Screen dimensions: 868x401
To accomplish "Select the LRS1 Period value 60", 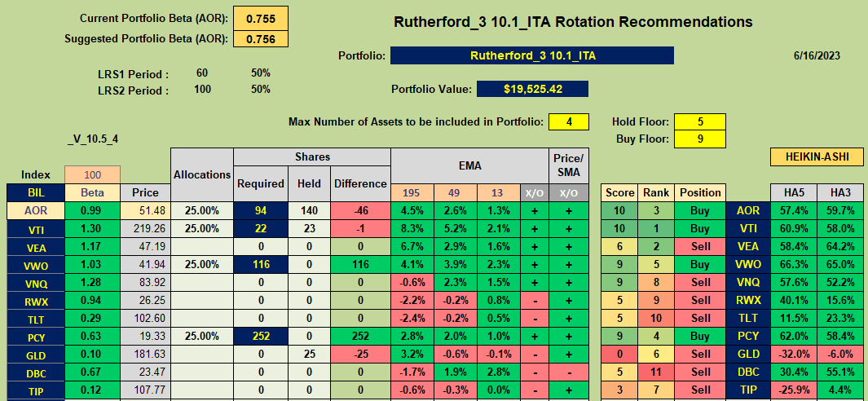I will click(x=203, y=73).
